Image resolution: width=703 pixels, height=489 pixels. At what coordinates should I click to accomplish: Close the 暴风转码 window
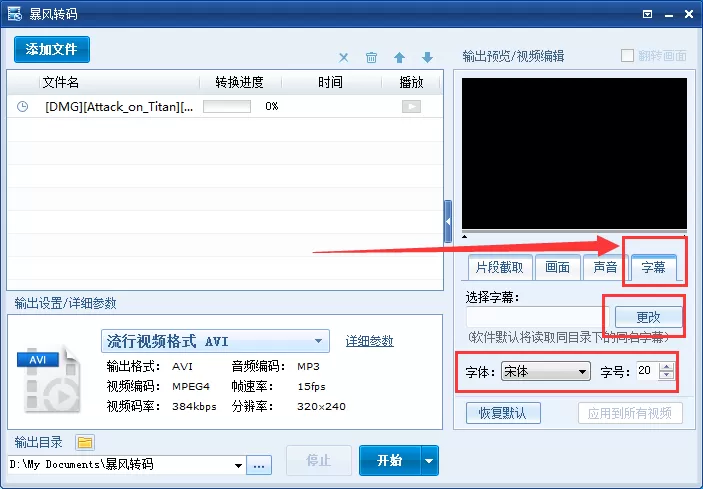point(689,14)
